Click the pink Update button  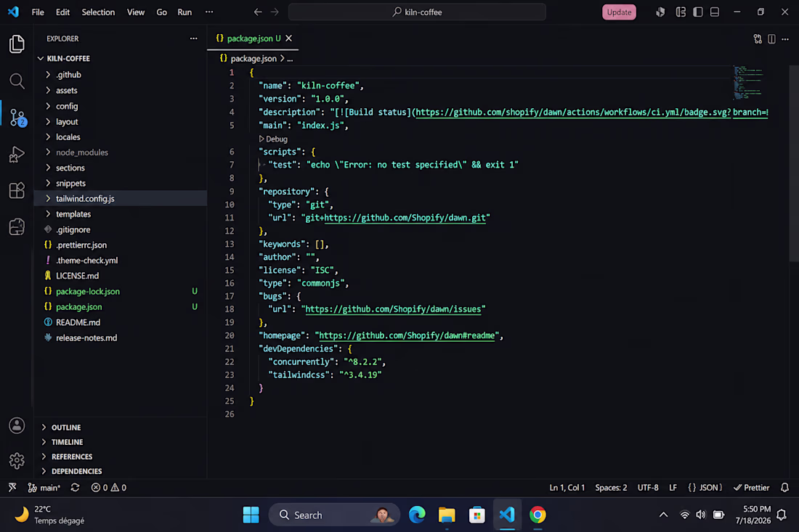(619, 12)
